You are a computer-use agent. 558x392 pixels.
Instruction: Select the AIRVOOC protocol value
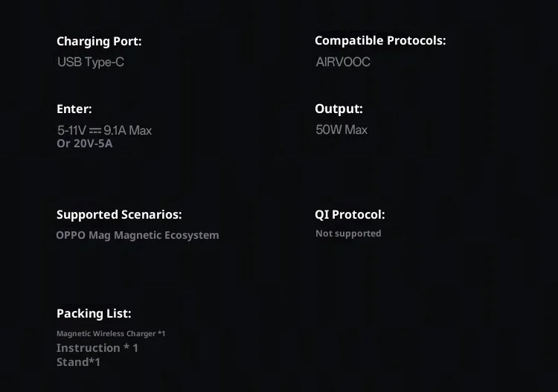[x=343, y=62]
